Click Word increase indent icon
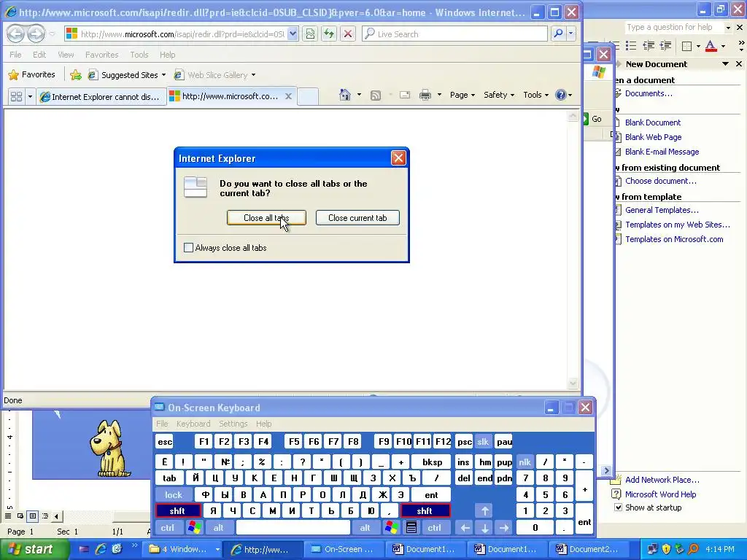 [665, 46]
